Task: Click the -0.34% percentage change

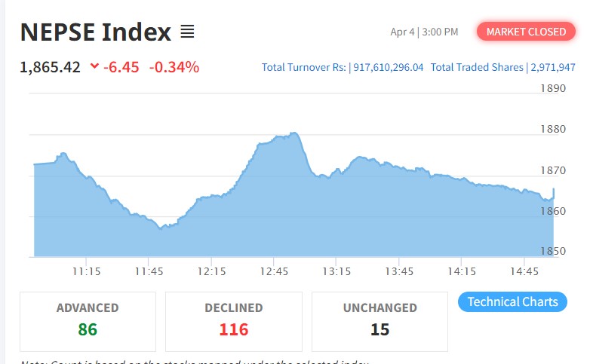Action: [x=174, y=66]
